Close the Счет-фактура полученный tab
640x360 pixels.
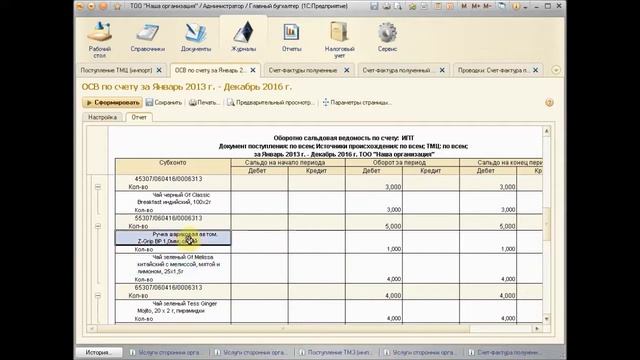442,70
